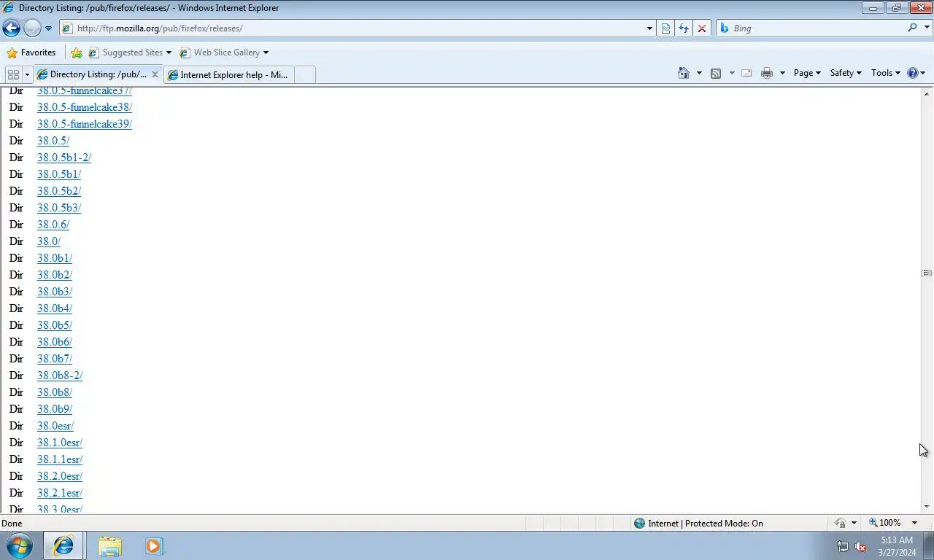Open the recent pages dropdown arrow
The height and width of the screenshot is (560, 934).
(x=48, y=28)
